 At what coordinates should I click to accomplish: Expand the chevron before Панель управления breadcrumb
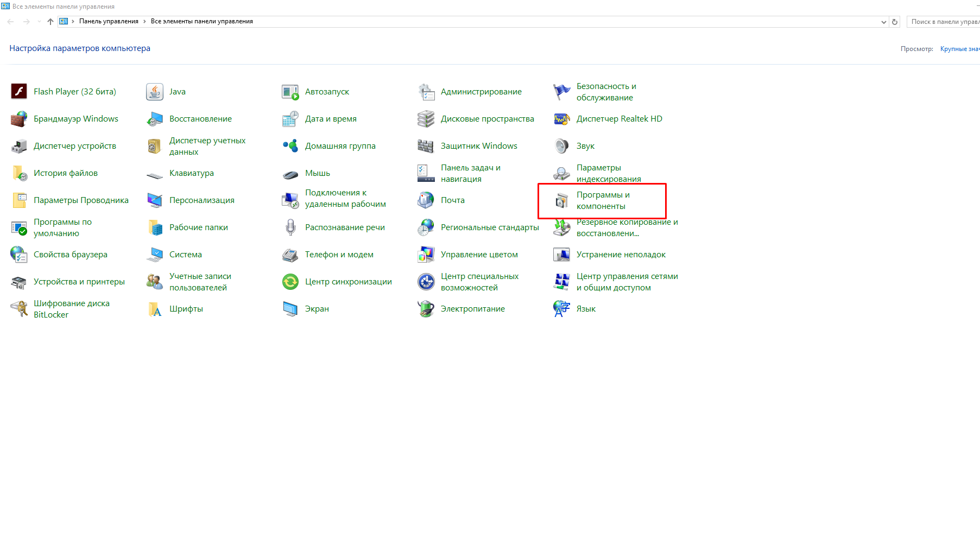coord(73,22)
